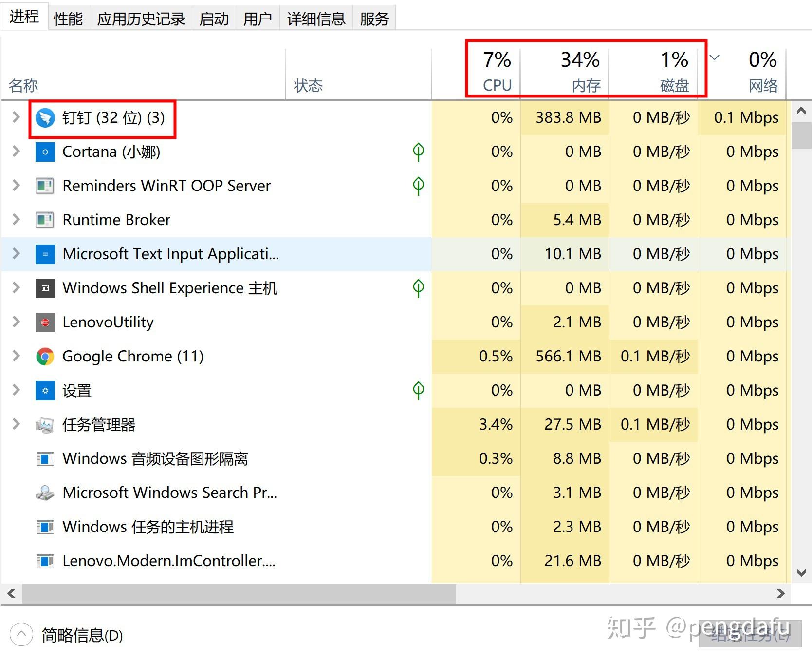
Task: Select the Runtime Broker process name
Action: coord(116,220)
